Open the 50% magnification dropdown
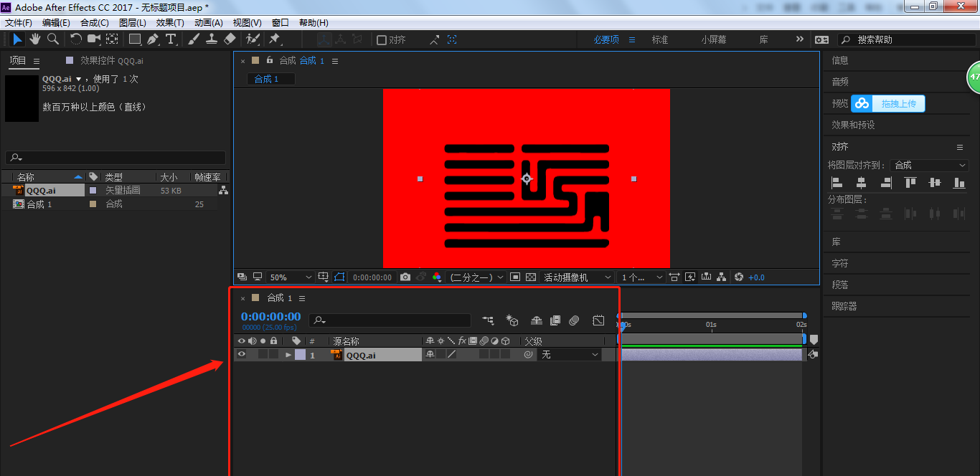Screen dimensions: 980x476 [x=291, y=277]
